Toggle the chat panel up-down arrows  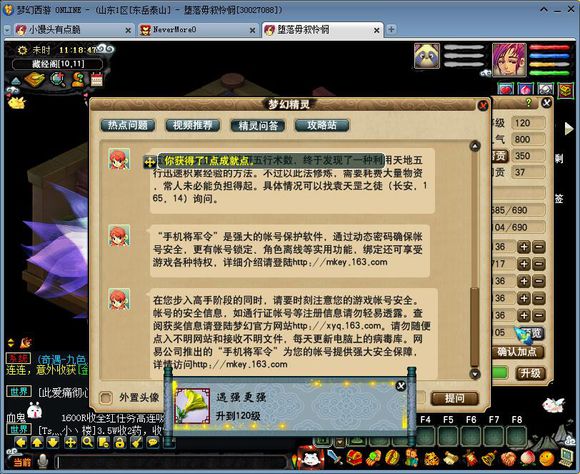(x=11, y=343)
